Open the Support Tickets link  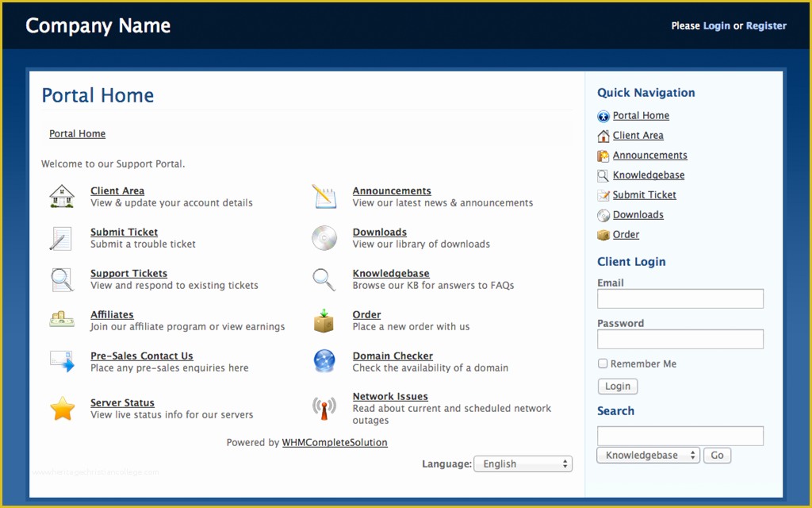click(129, 273)
